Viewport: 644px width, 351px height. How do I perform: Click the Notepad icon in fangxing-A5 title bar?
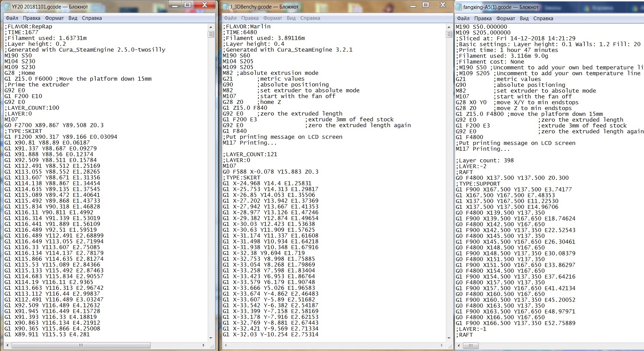[459, 7]
